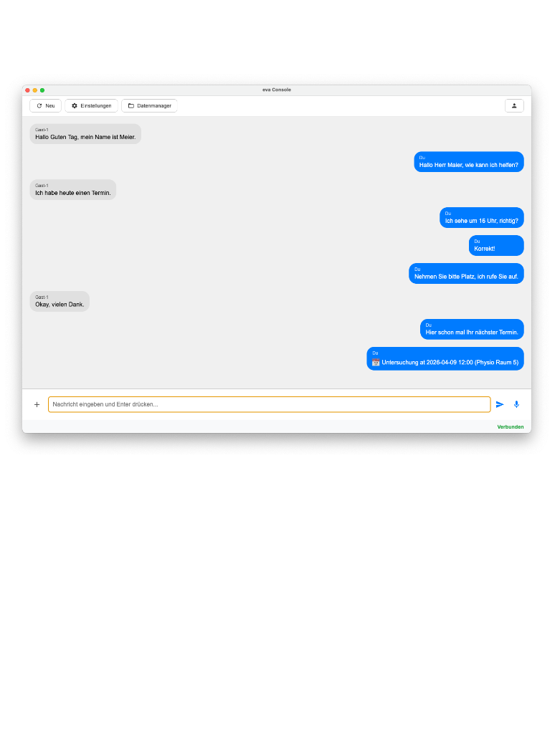Open the Datenmanager
This screenshot has height=734, width=560.
(x=149, y=106)
